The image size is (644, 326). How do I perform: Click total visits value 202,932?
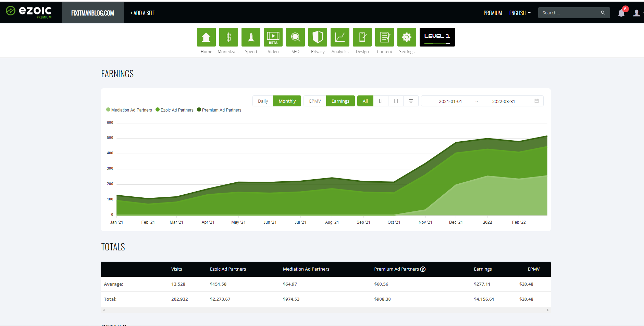(x=179, y=299)
